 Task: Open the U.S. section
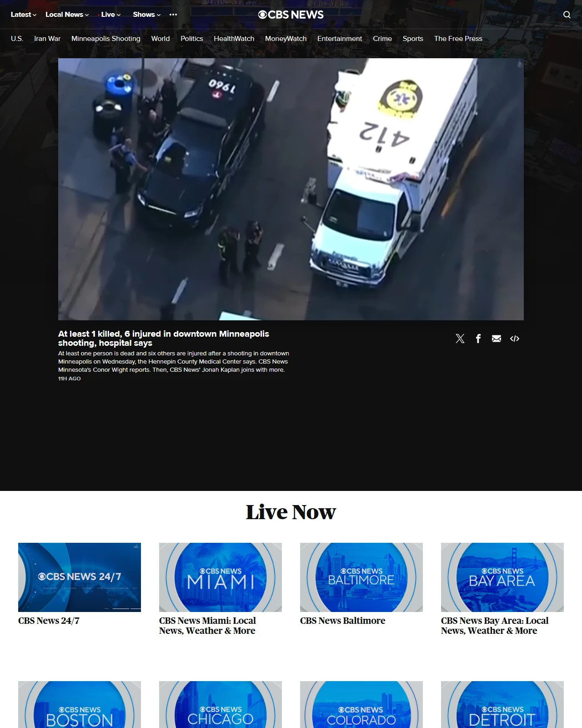[17, 39]
